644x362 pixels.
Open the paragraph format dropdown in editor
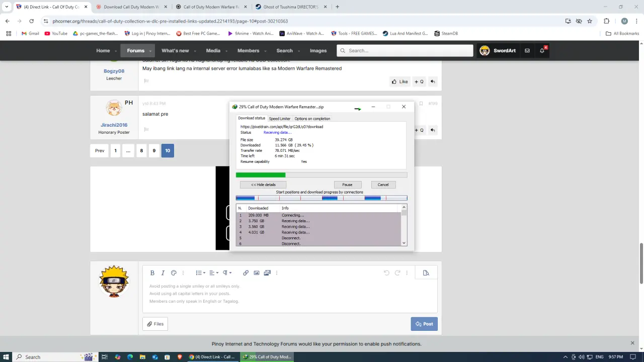(227, 273)
